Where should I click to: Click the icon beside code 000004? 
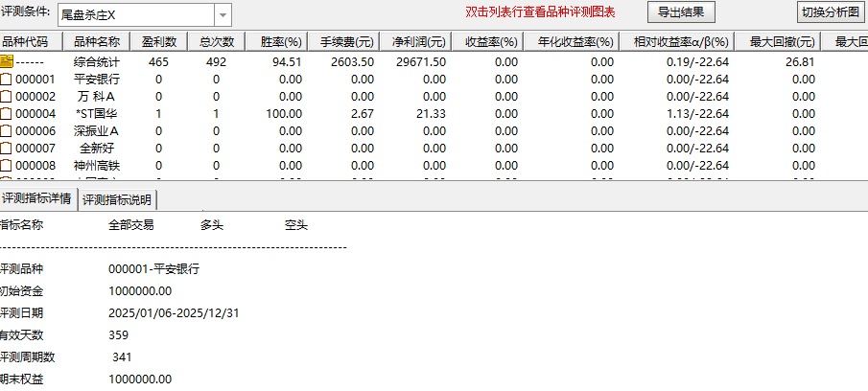tap(6, 114)
